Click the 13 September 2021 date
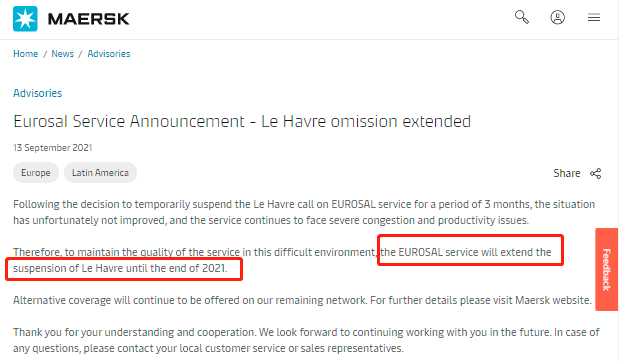The image size is (619, 363). click(53, 148)
